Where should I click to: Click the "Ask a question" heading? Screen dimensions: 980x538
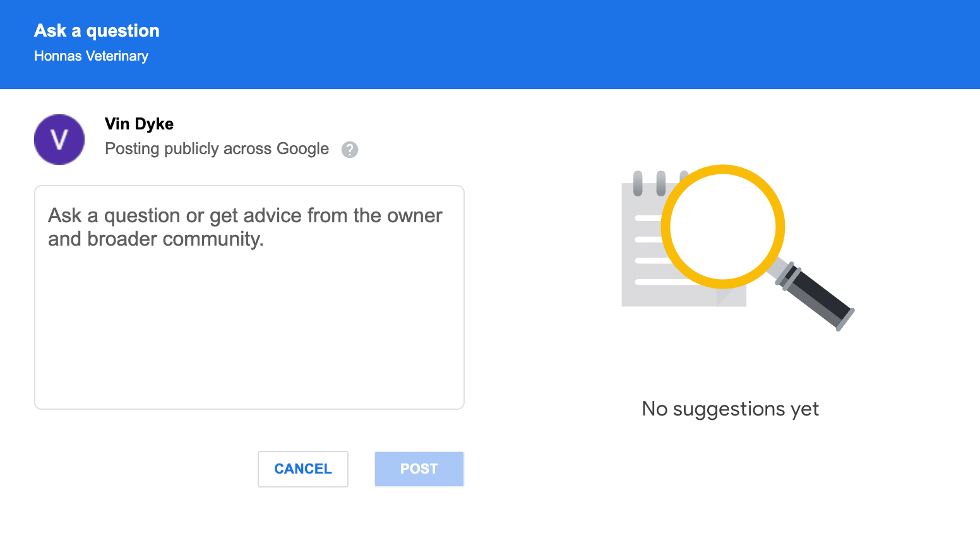pos(97,30)
